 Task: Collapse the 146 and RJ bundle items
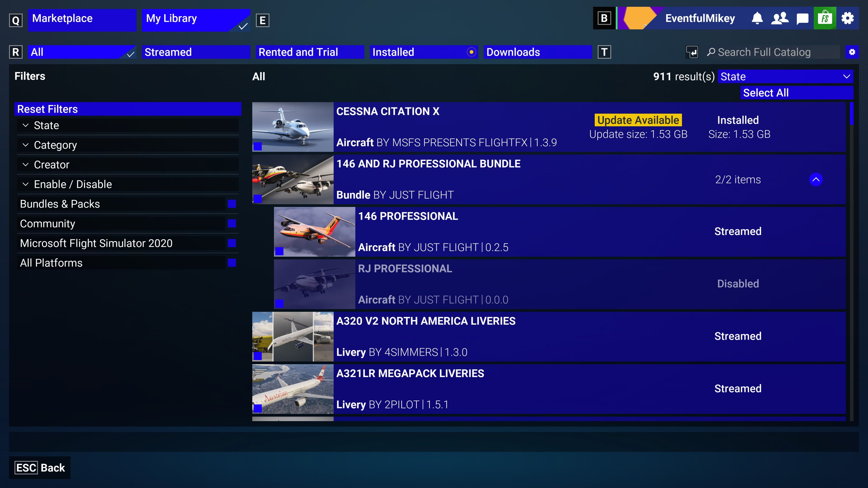coord(816,180)
